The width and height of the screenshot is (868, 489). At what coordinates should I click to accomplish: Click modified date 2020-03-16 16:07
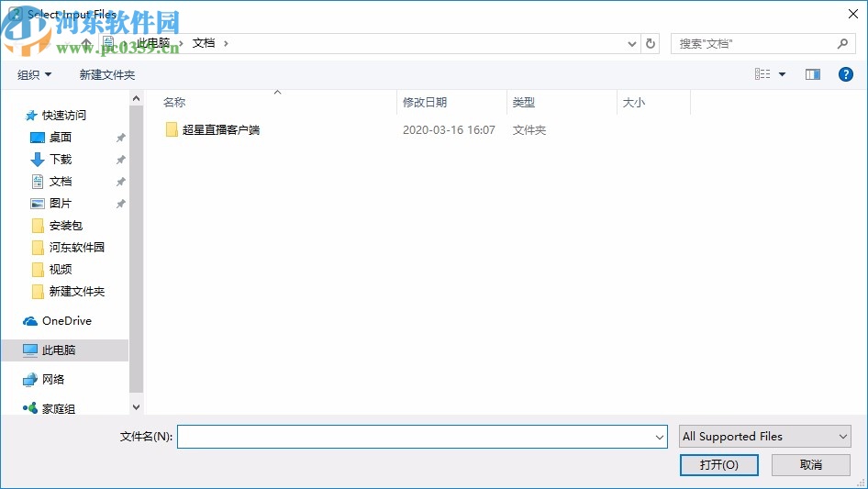449,130
